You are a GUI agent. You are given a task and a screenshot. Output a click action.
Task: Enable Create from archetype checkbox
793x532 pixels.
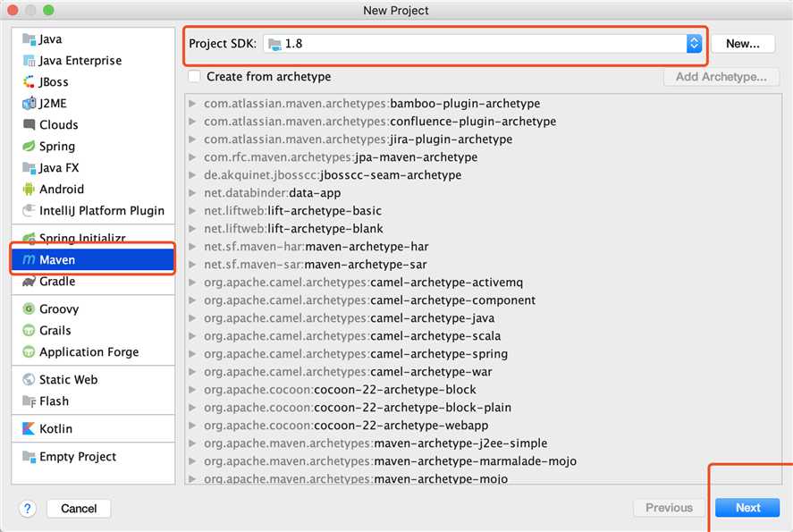(194, 77)
